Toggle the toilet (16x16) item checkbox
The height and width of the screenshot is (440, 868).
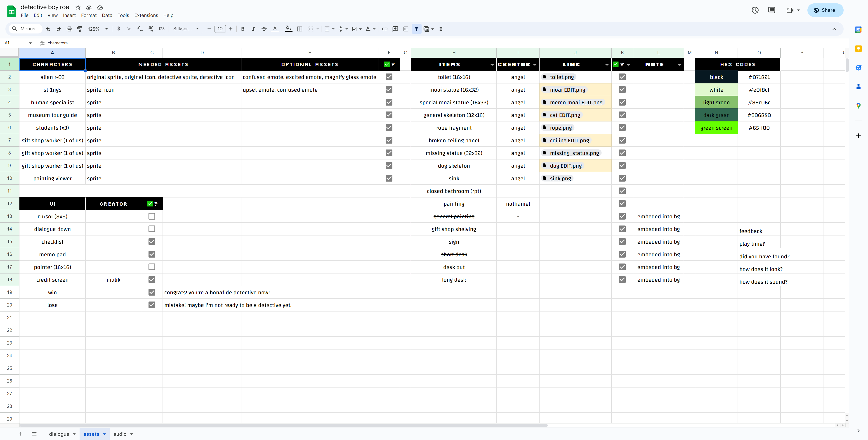point(622,77)
